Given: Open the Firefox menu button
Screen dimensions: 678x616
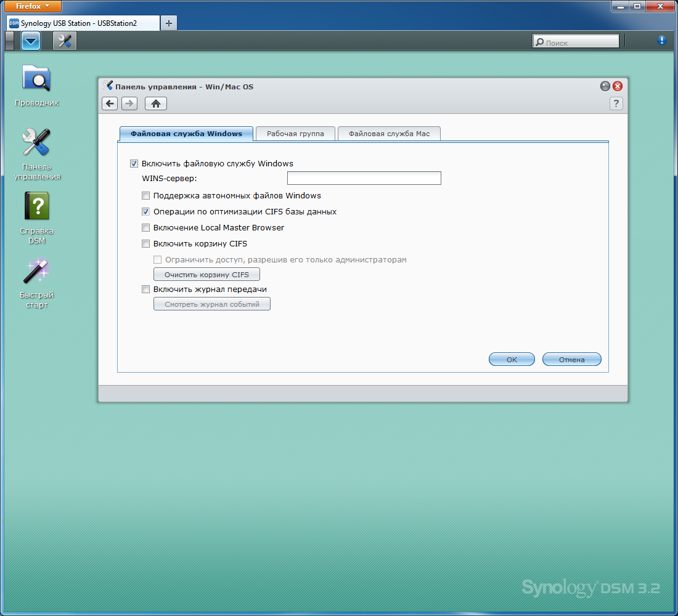Looking at the screenshot, I should [33, 6].
